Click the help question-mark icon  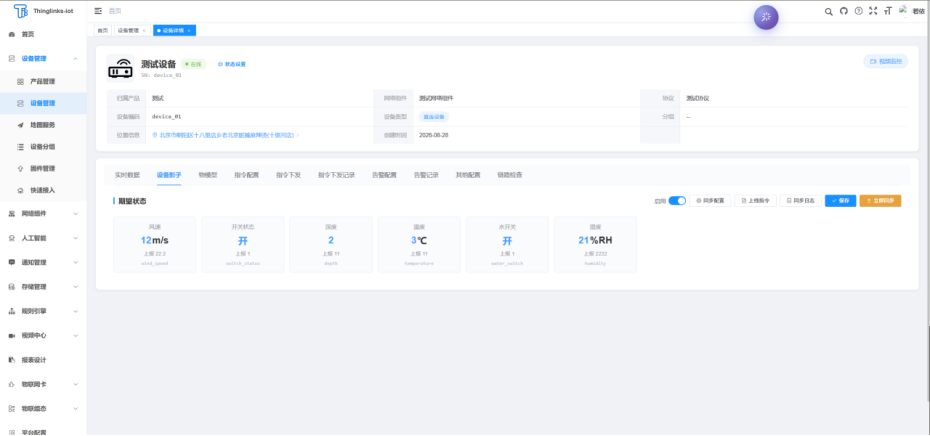point(858,11)
